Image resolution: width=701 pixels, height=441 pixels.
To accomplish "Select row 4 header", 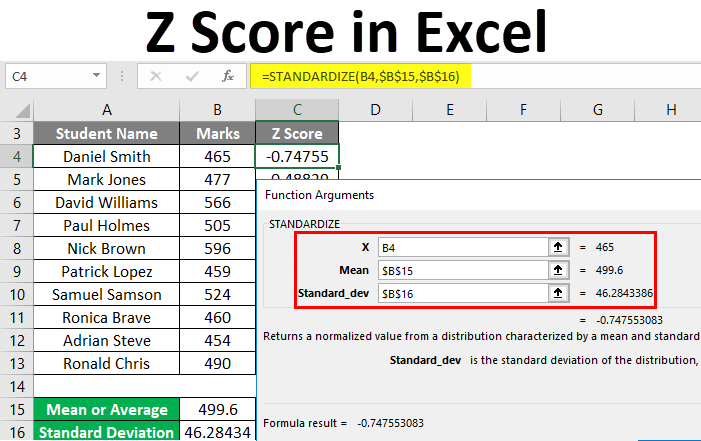I will [17, 157].
